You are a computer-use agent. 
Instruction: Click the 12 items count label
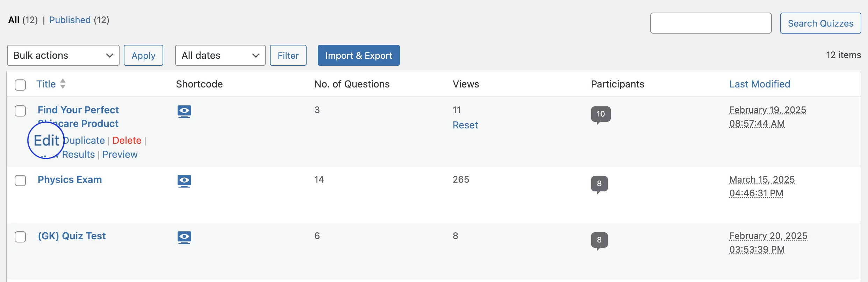tap(843, 55)
